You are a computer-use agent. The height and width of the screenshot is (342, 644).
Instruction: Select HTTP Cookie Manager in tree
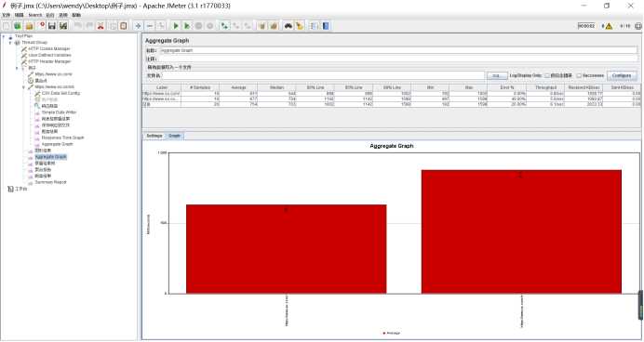pos(49,49)
